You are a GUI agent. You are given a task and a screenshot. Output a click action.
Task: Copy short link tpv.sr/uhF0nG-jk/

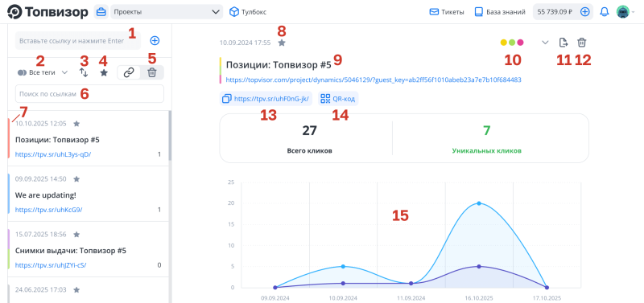pyautogui.click(x=266, y=99)
